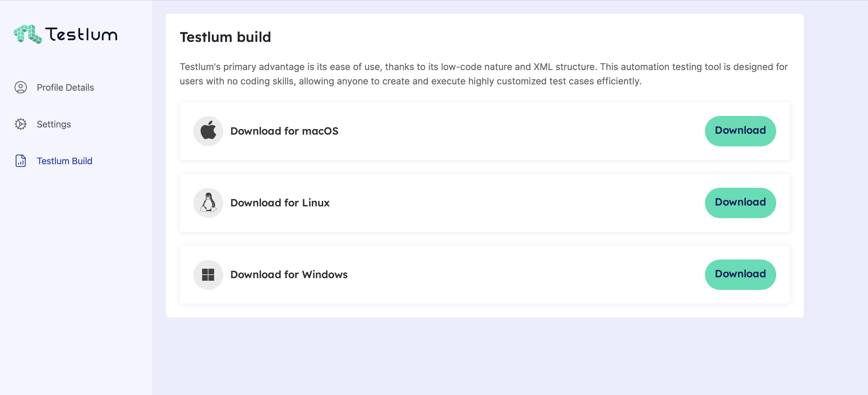The image size is (868, 395).
Task: Click the Testlum wordmark text
Action: point(81,34)
